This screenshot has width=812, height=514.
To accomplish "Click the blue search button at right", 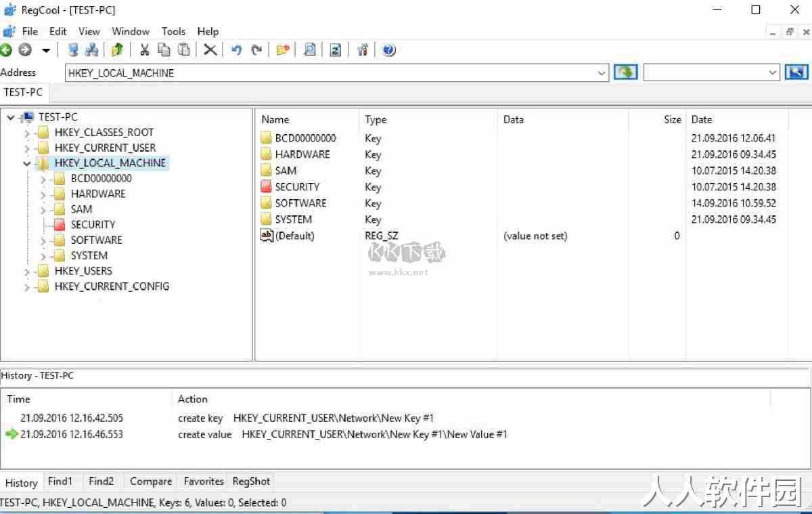I will [x=796, y=72].
